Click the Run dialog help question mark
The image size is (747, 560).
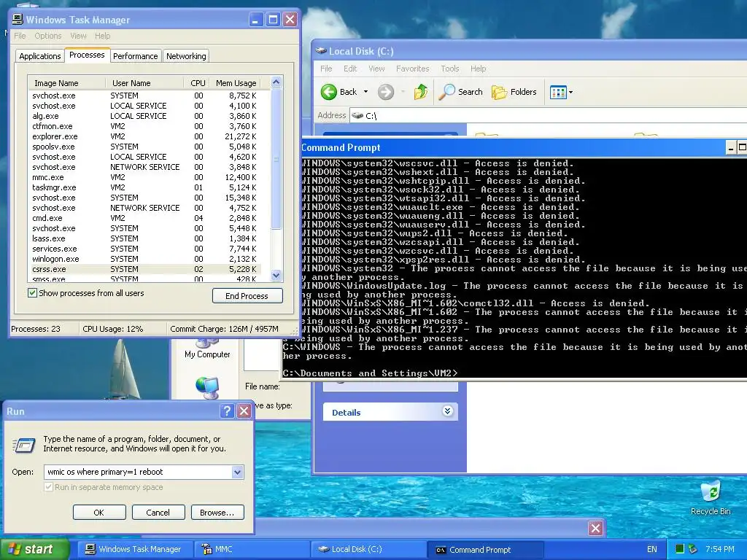228,411
